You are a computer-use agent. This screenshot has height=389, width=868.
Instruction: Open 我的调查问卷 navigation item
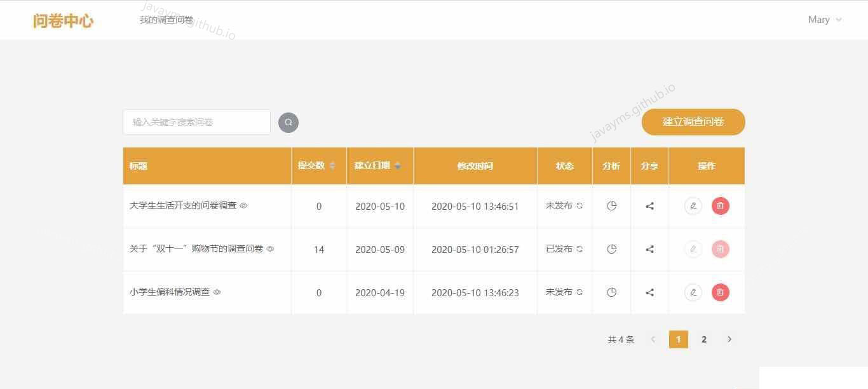click(x=166, y=20)
